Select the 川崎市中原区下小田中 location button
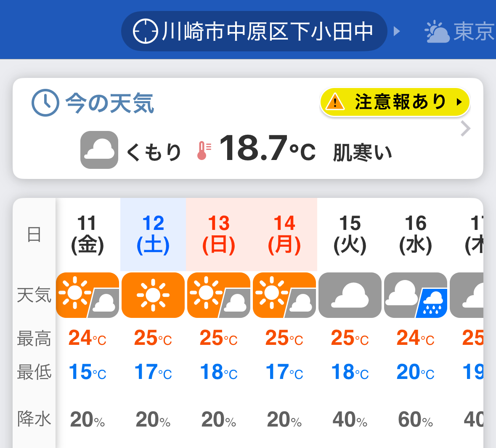 click(254, 31)
